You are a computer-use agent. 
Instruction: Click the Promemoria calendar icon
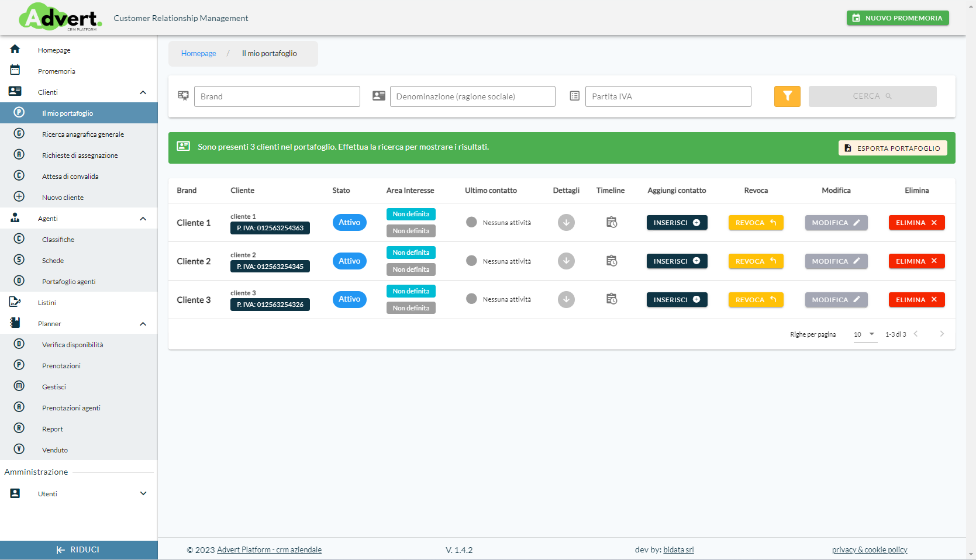click(x=15, y=71)
